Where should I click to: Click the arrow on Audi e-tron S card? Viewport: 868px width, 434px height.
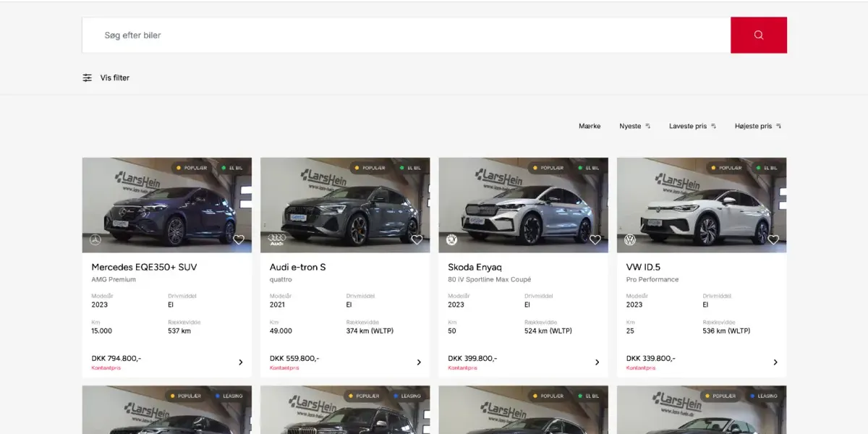[419, 362]
